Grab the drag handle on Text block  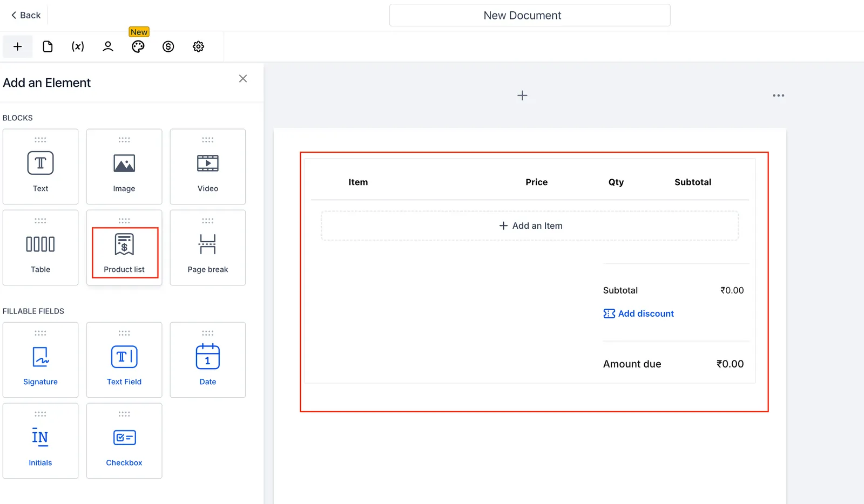tap(40, 140)
